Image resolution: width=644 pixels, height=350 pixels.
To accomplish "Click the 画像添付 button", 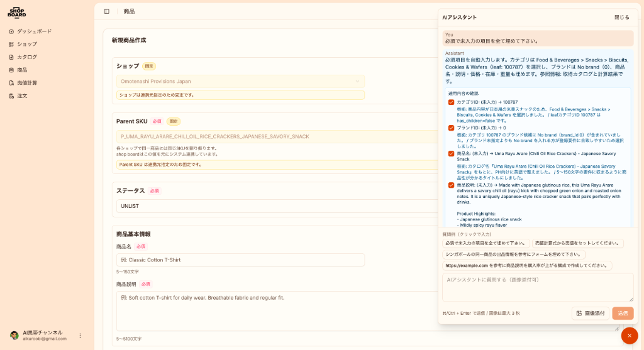I will [x=590, y=313].
